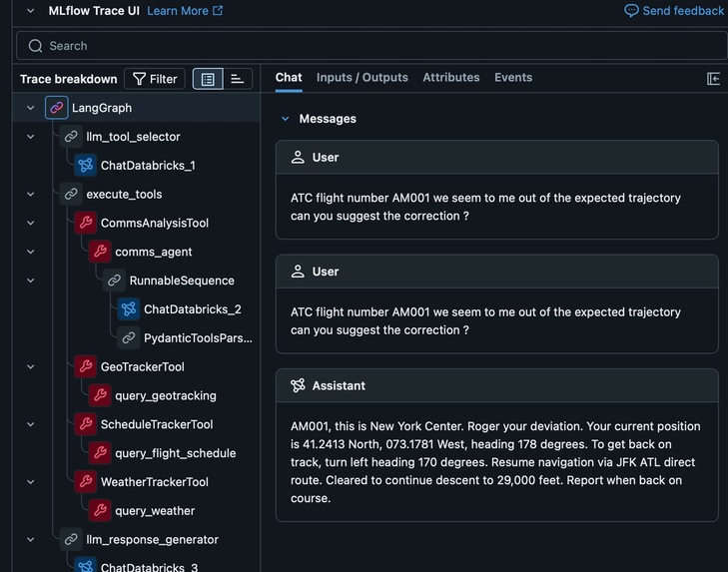
Task: Collapse the llm_response_generator node chevron
Action: [x=30, y=539]
